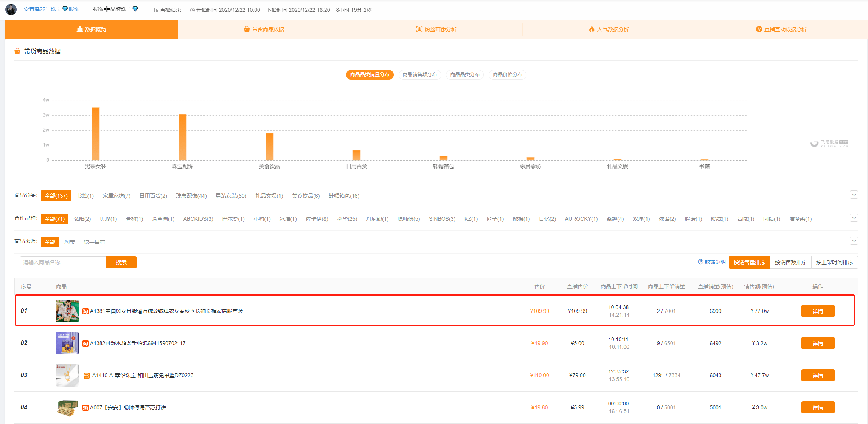The height and width of the screenshot is (424, 868).
Task: Expand the product category filter row
Action: [854, 195]
